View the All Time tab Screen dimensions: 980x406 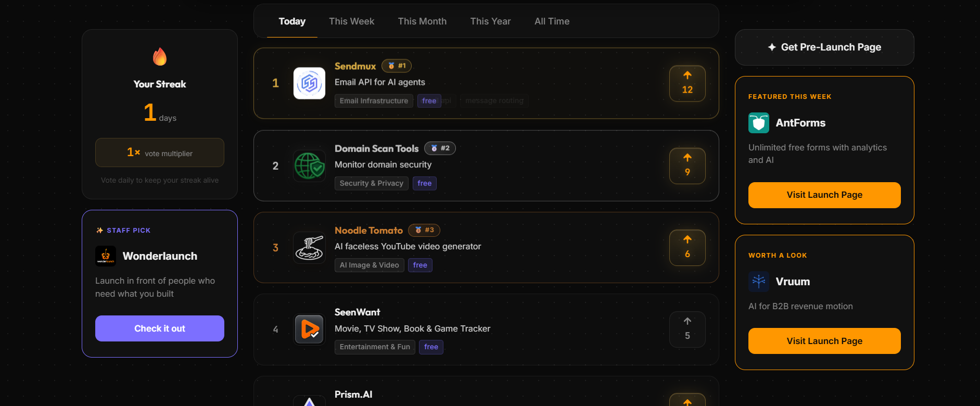pyautogui.click(x=552, y=21)
